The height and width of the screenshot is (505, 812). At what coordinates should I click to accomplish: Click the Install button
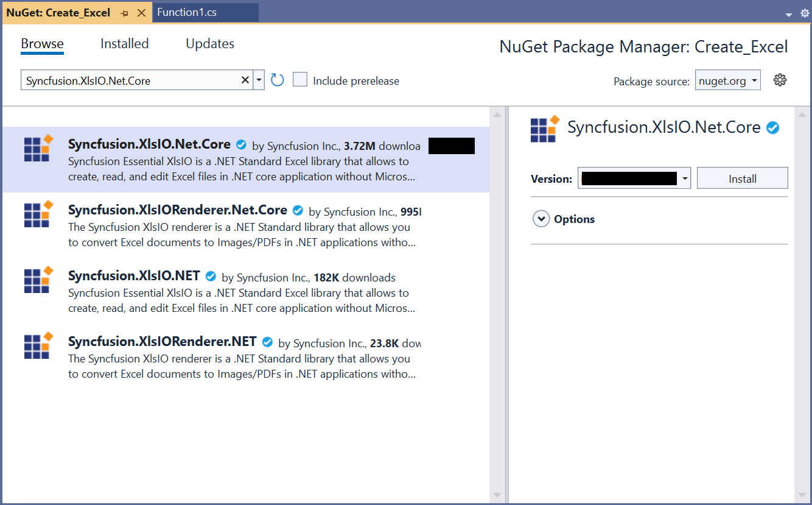[x=743, y=178]
